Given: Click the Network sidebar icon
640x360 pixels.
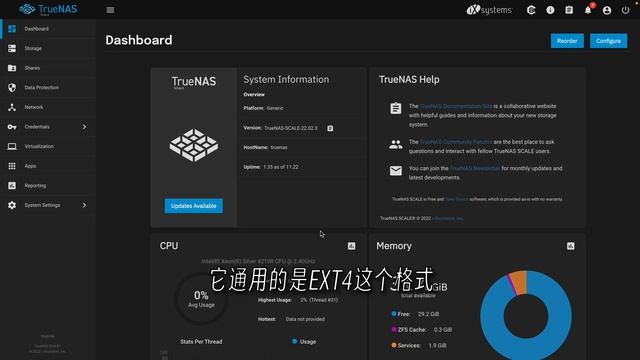Looking at the screenshot, I should click(12, 107).
